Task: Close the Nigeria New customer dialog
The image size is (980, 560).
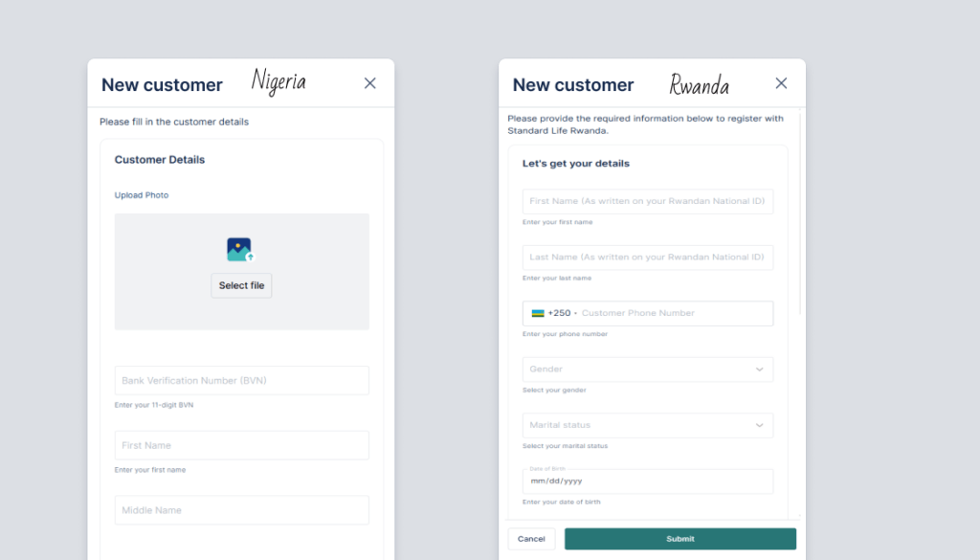Action: pos(370,83)
